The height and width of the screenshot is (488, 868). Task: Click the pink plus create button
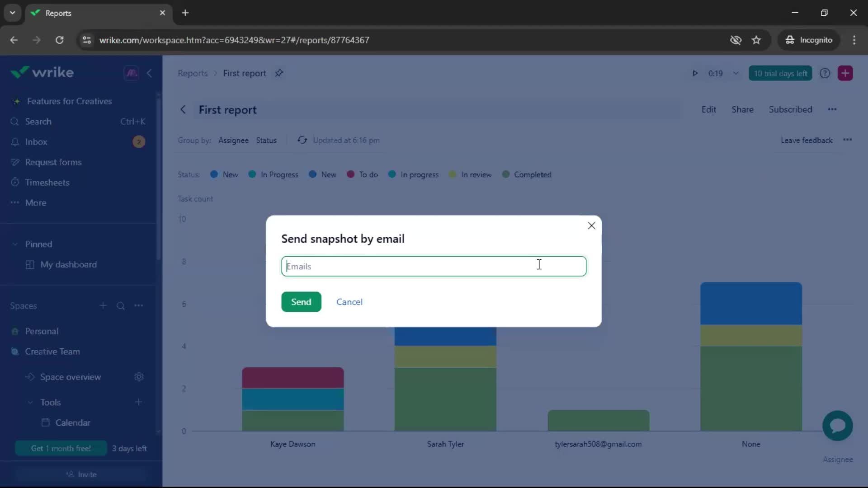[845, 73]
